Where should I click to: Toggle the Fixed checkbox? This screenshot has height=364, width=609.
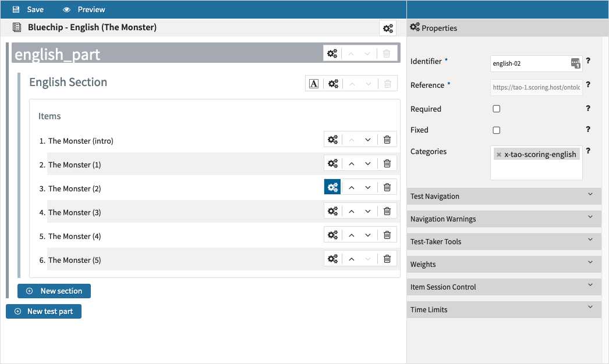click(x=497, y=130)
